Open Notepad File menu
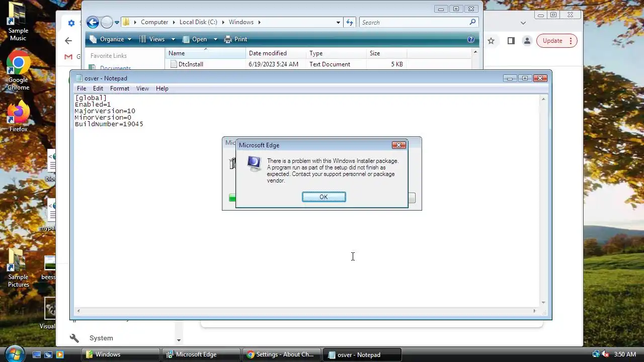Screen dimensions: 644x362 (82, 88)
